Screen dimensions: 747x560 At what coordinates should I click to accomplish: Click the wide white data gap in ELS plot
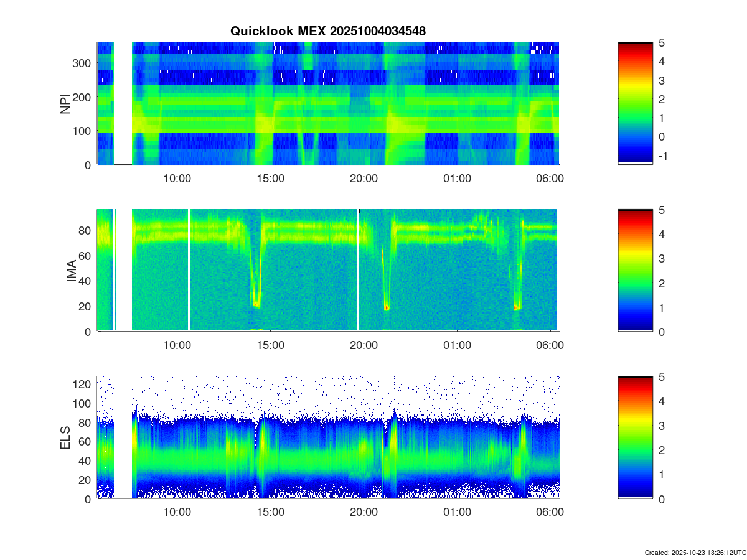pos(124,437)
